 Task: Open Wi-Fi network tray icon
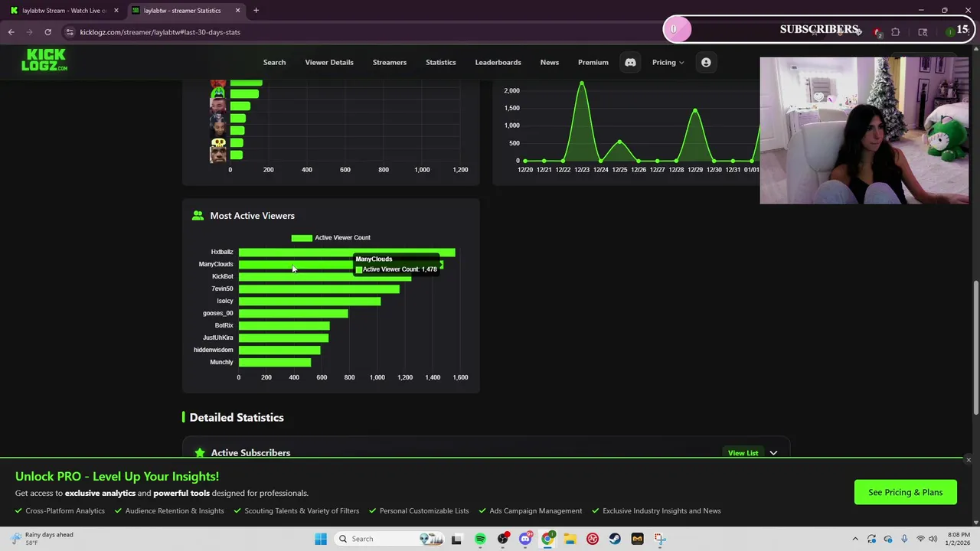pos(920,539)
